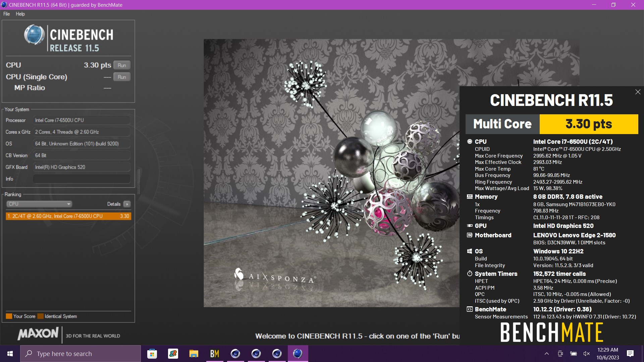Screen dimensions: 644x362
Task: Click the BenchMate section icon
Action: 470,309
